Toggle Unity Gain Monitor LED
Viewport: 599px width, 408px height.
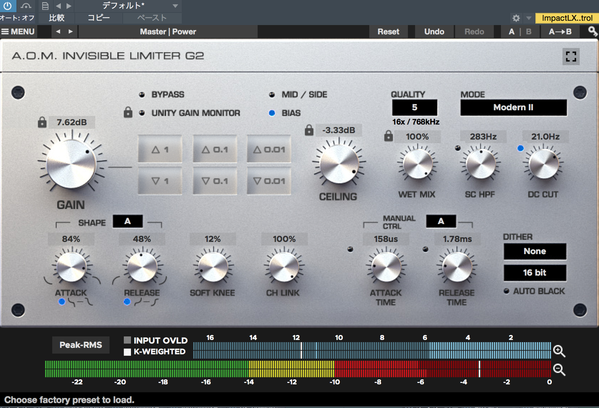[x=142, y=113]
